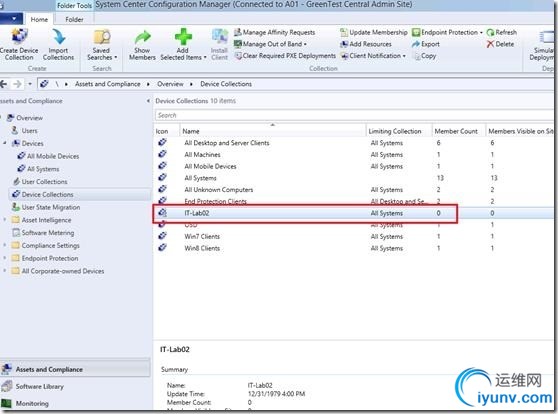Click Assets and Compliance in the breadcrumb
Viewport: 558px width, 414px height.
pyautogui.click(x=107, y=84)
